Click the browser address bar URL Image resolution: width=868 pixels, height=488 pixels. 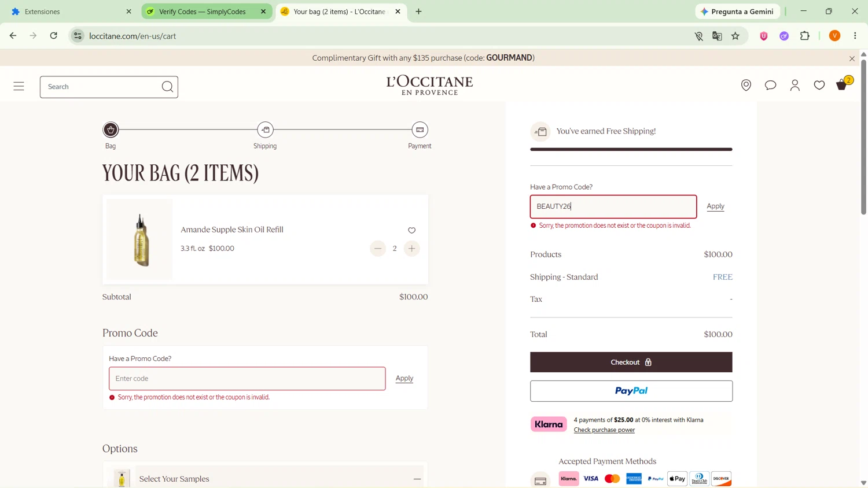coord(133,36)
